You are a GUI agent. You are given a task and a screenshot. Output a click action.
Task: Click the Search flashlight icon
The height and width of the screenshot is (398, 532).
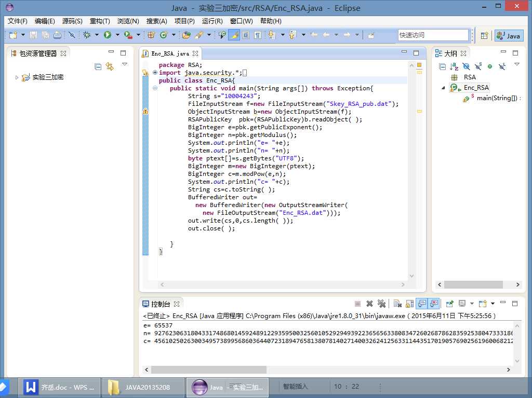point(199,35)
